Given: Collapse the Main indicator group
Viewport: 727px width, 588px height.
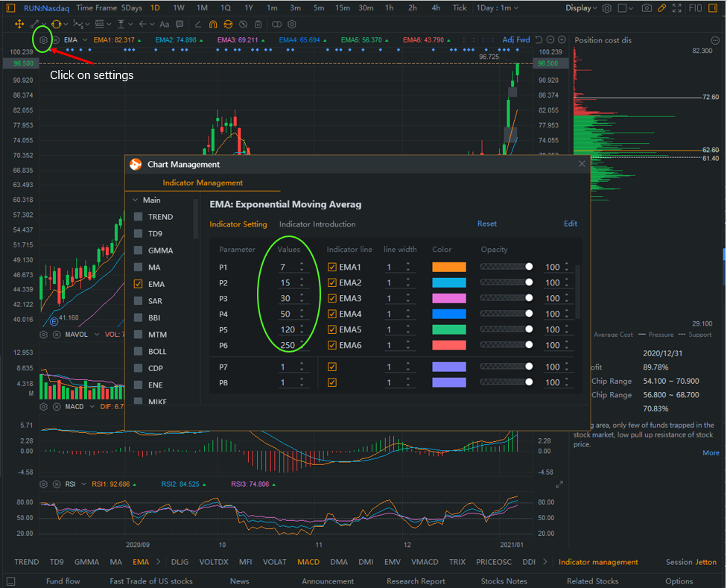Looking at the screenshot, I should (136, 200).
